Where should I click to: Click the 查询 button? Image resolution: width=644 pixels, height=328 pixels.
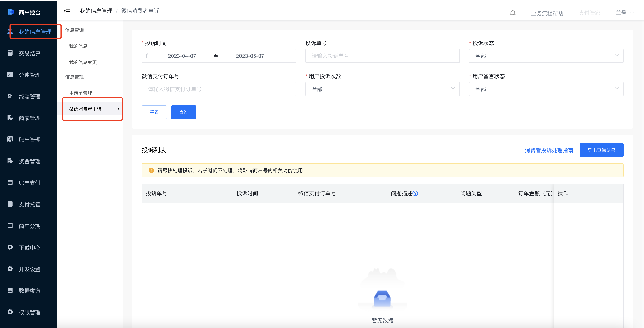coord(183,112)
